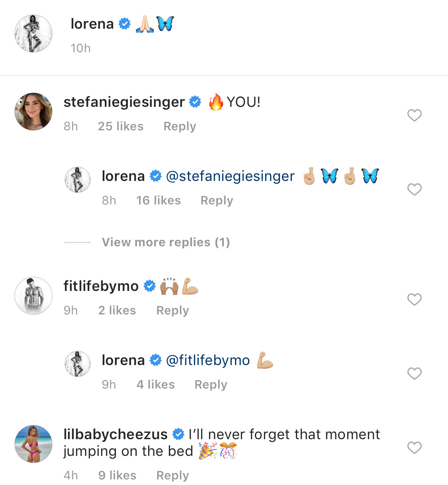Open the @stefaniegiesinger mention link
Viewport: 448px width, 485px height.
click(x=230, y=176)
